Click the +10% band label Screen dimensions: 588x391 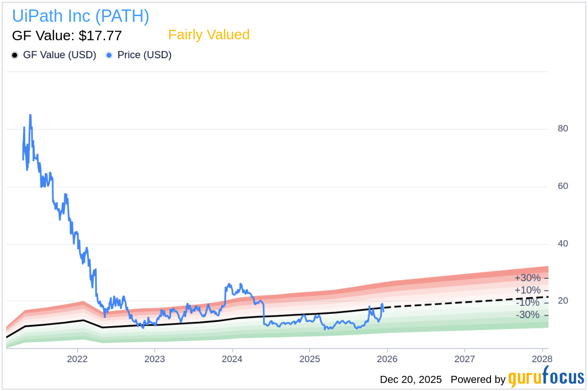[x=527, y=290]
